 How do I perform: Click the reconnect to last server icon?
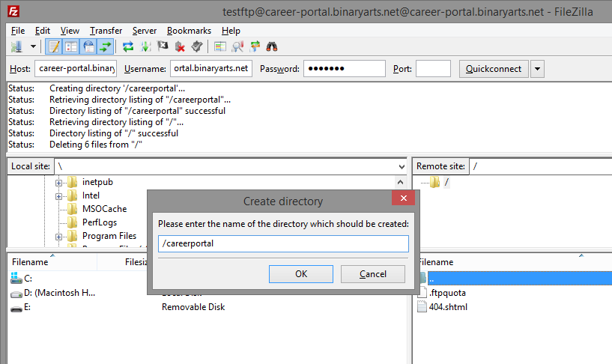(x=196, y=46)
